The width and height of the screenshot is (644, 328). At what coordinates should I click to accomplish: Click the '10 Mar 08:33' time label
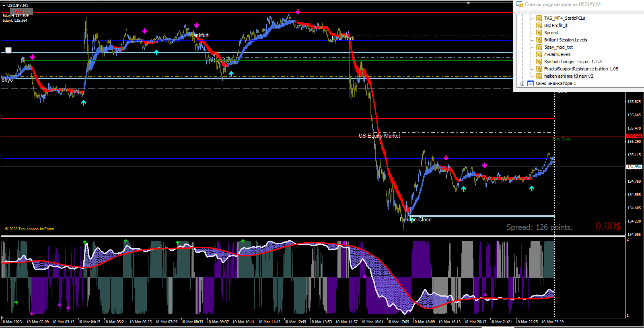(192, 322)
